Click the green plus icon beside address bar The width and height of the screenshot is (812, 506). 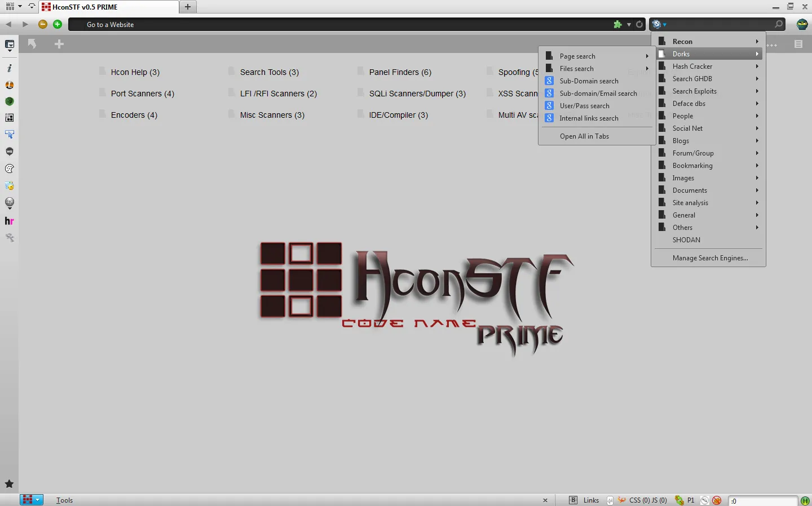[x=57, y=24]
